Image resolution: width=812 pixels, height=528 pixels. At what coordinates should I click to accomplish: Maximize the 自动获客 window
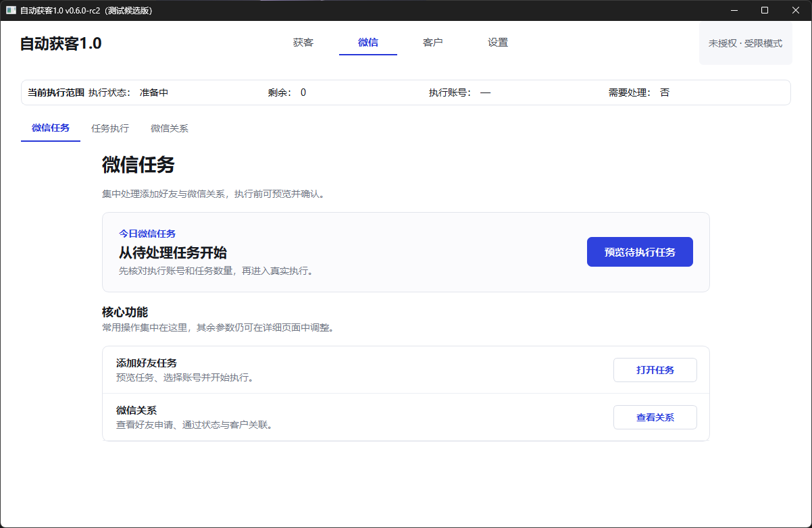pos(765,10)
